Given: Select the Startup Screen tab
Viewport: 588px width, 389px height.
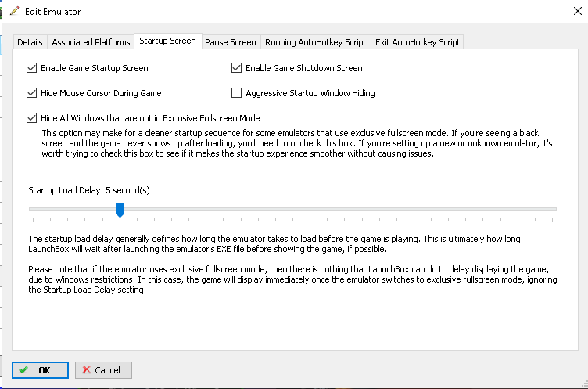Looking at the screenshot, I should [167, 41].
